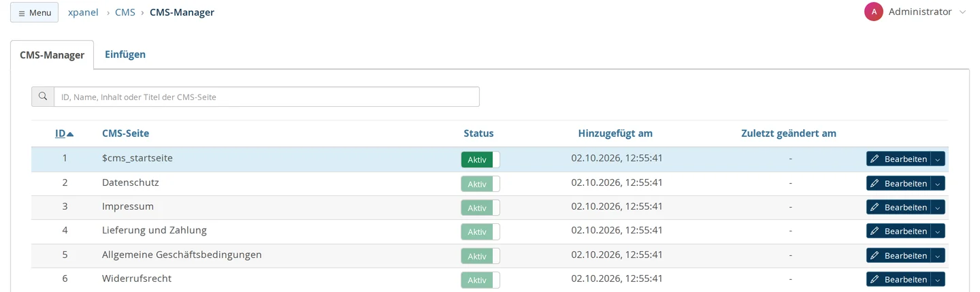Click the Status column header
The image size is (980, 292).
click(x=478, y=133)
